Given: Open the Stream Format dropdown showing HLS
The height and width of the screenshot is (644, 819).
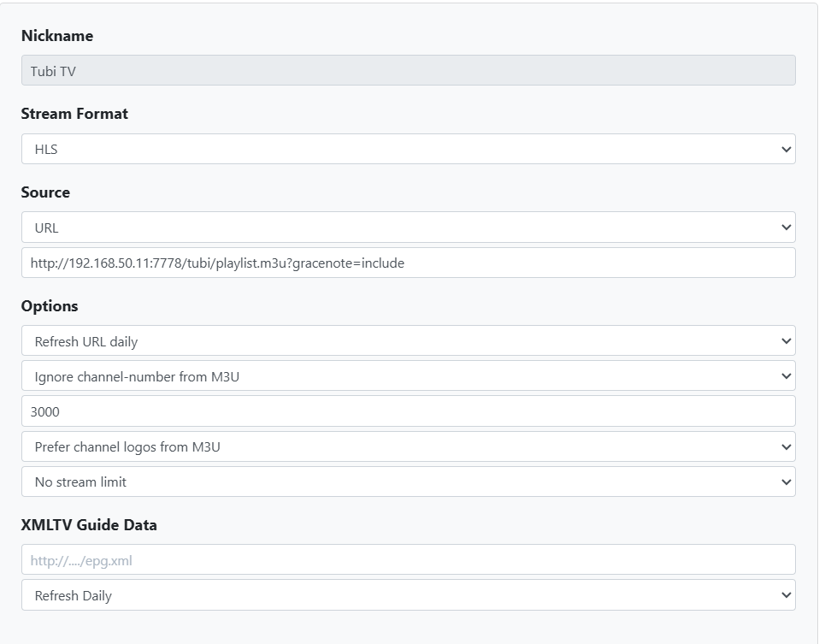Looking at the screenshot, I should [408, 149].
